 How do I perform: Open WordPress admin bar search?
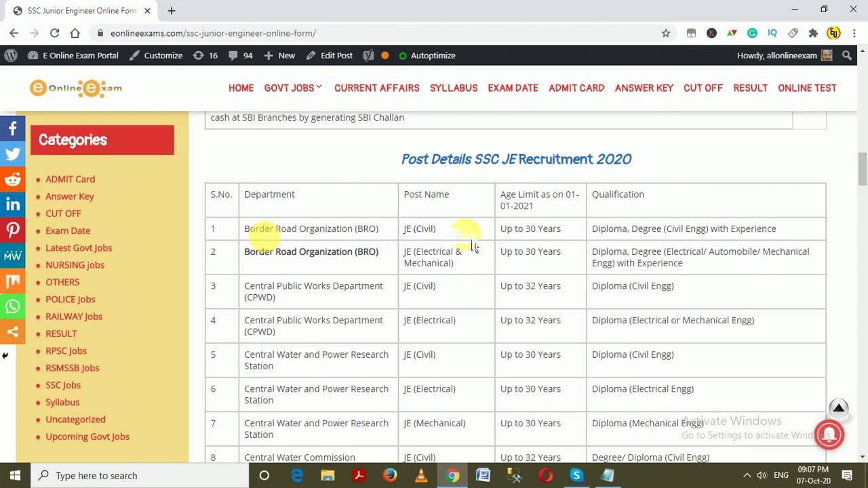847,56
